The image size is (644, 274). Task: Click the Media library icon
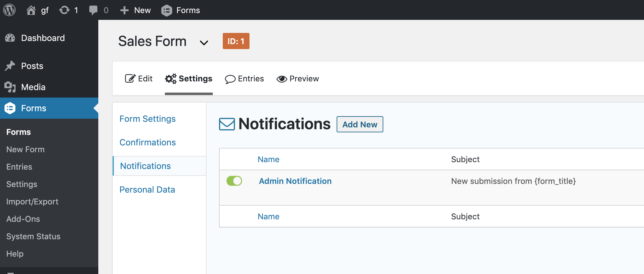(10, 87)
